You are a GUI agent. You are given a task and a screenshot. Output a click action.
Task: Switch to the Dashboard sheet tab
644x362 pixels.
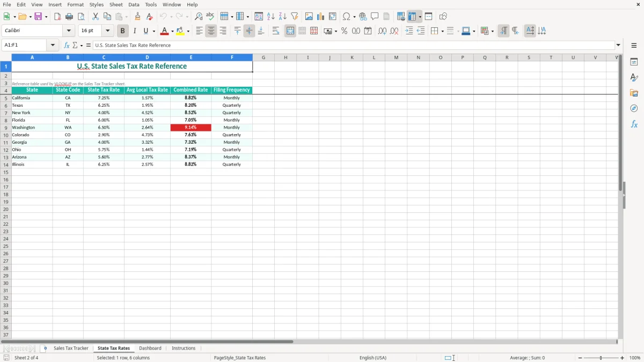tap(150, 349)
